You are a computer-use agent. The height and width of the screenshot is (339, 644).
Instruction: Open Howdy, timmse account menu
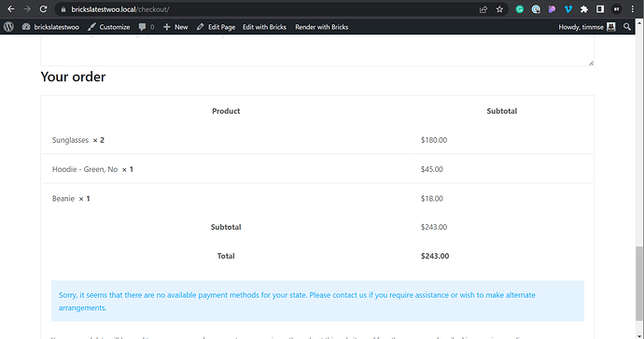[587, 27]
